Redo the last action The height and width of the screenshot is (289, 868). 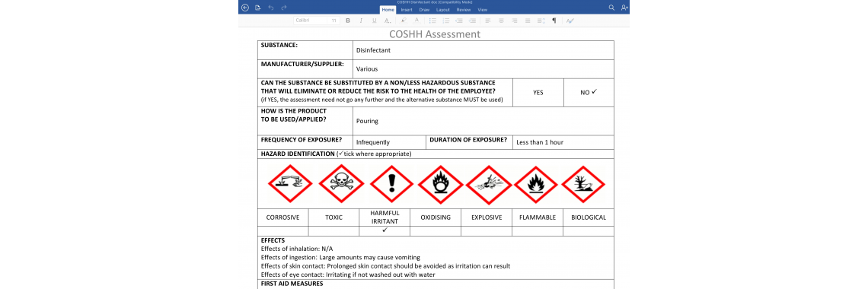click(x=284, y=7)
